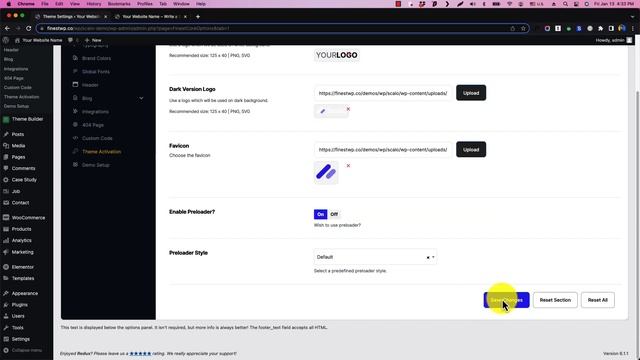Remove the favicon image
This screenshot has width=640, height=360.
348,166
